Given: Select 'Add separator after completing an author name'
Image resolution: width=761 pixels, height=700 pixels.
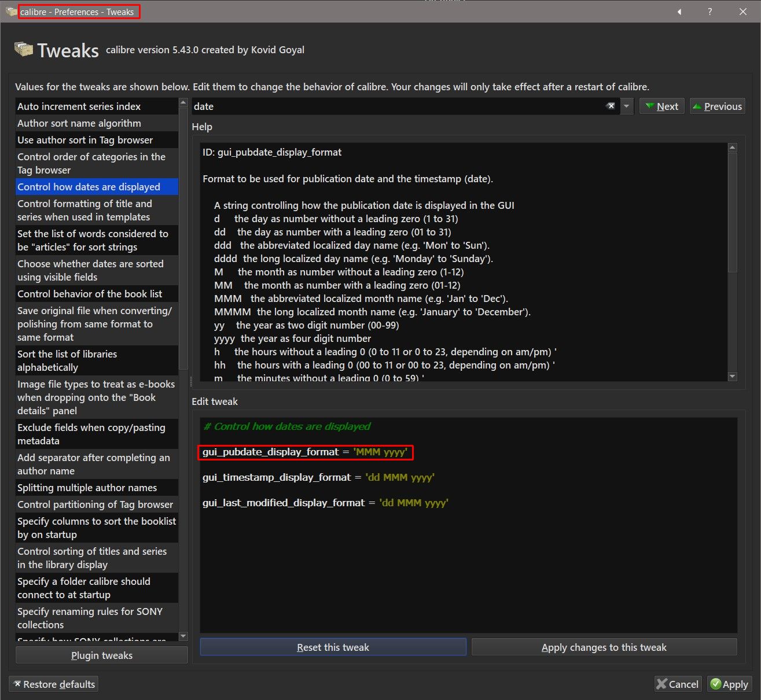Looking at the screenshot, I should tap(97, 465).
